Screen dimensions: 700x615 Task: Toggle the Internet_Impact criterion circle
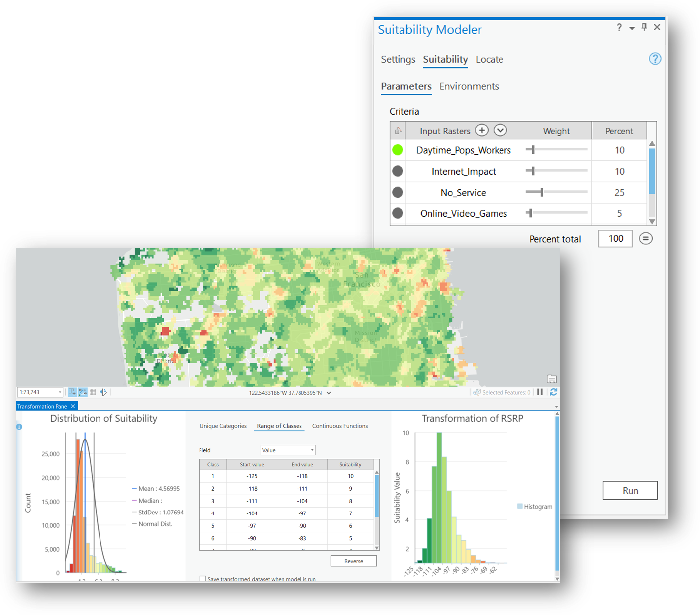(398, 171)
